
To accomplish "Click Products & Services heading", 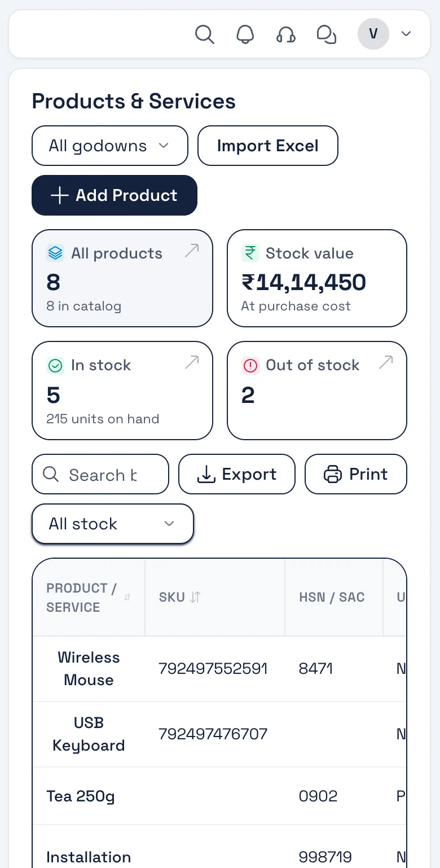I will (x=134, y=102).
